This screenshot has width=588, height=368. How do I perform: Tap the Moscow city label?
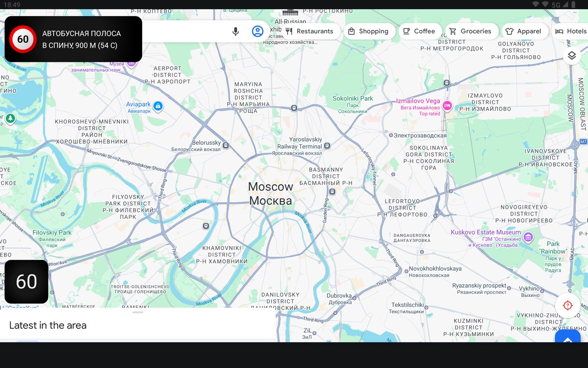click(271, 193)
